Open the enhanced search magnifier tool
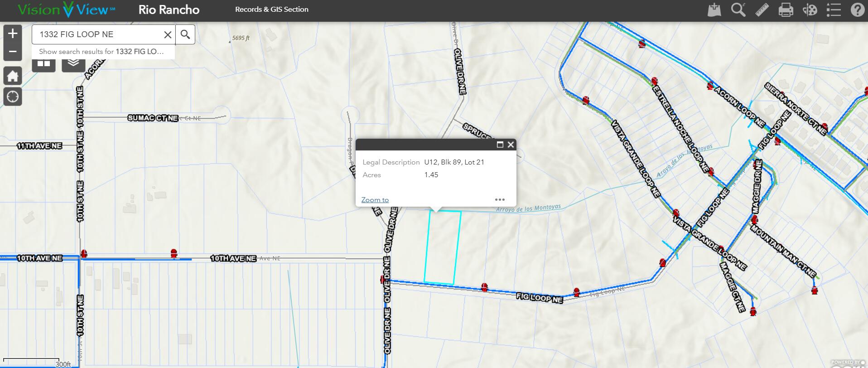Screen dimensions: 868x368 pos(738,10)
